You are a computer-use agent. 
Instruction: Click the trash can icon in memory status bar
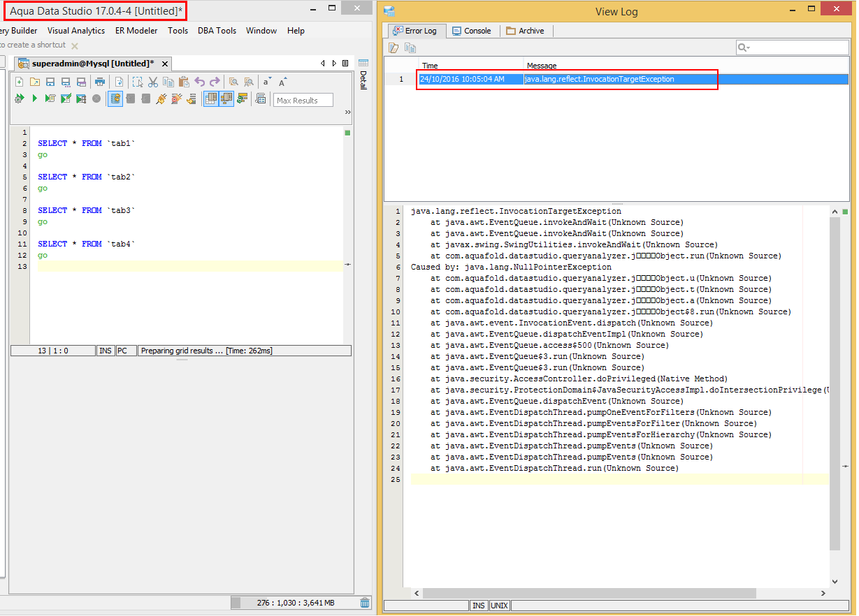[x=365, y=603]
